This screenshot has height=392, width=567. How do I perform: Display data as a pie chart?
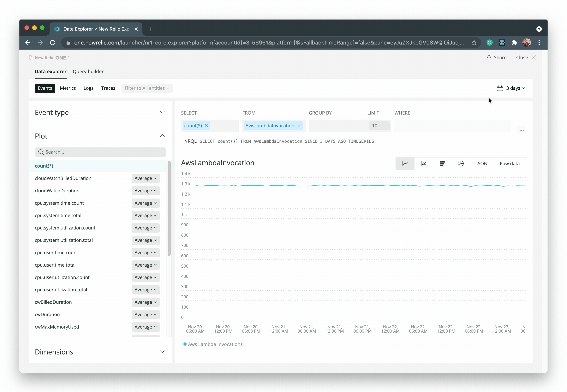[461, 163]
